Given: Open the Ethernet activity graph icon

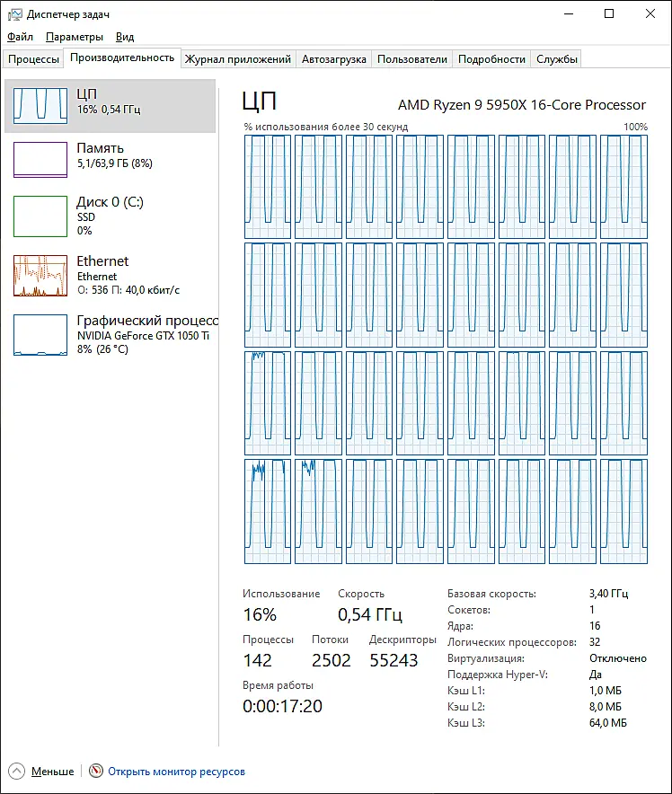Looking at the screenshot, I should pyautogui.click(x=40, y=276).
